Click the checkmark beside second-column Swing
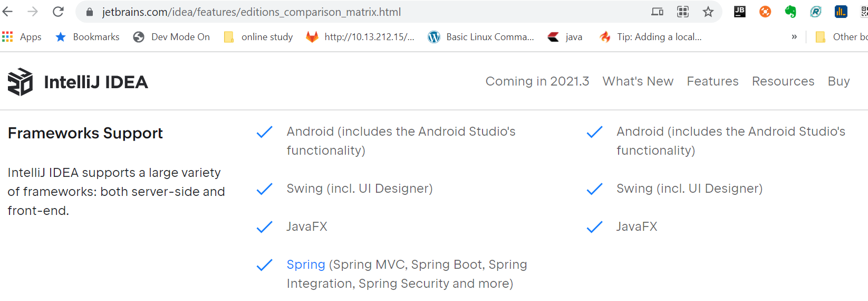868x301 pixels. tap(594, 189)
